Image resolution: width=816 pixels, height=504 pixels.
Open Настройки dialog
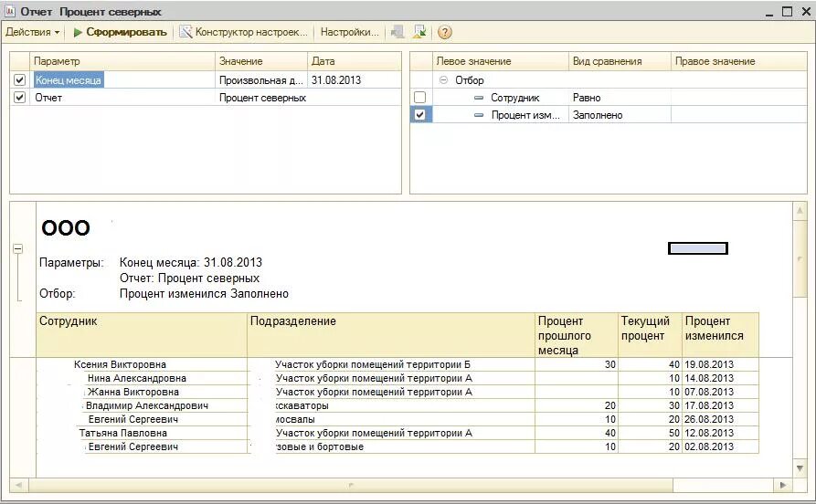pyautogui.click(x=349, y=32)
